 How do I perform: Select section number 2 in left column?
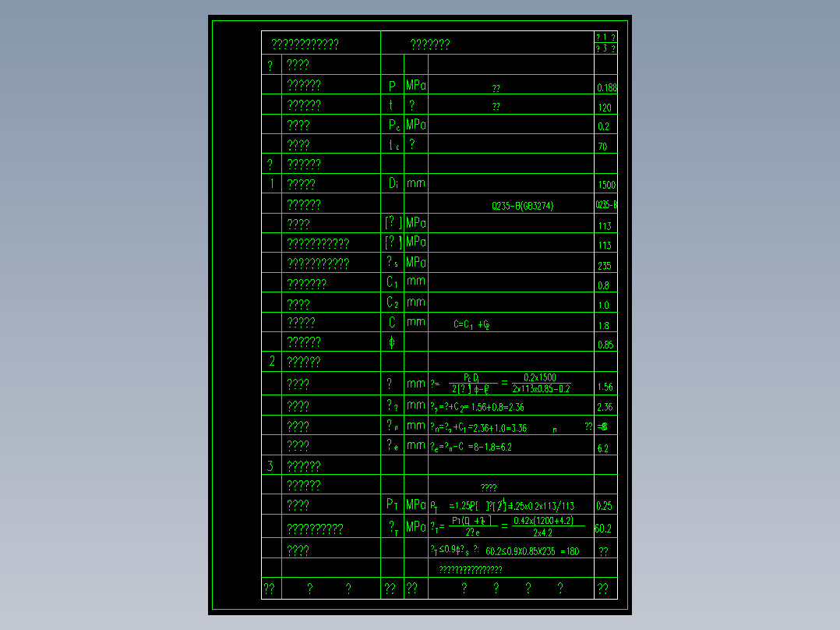[272, 361]
